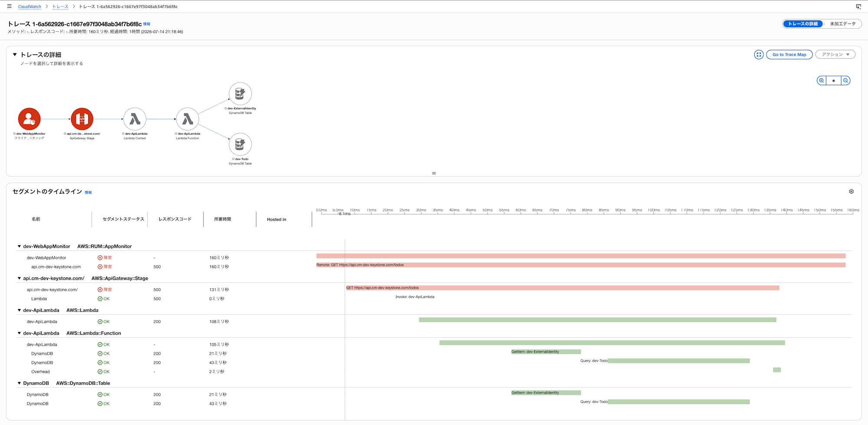Image resolution: width=868 pixels, height=425 pixels.
Task: Select the dev-ApiLambda Lambda Context node
Action: [135, 119]
